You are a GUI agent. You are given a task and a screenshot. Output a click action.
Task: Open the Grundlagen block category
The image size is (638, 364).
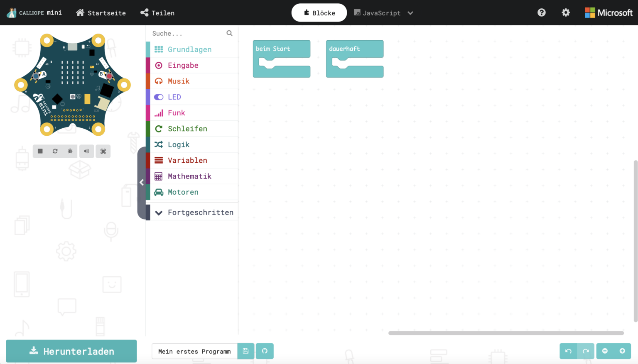coord(189,49)
